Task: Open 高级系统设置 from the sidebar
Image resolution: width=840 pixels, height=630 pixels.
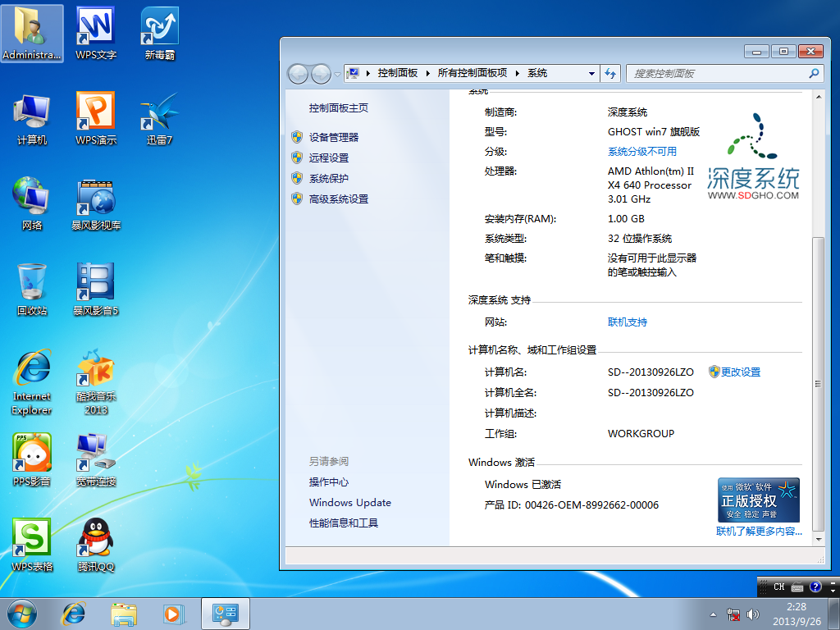Action: 339,199
